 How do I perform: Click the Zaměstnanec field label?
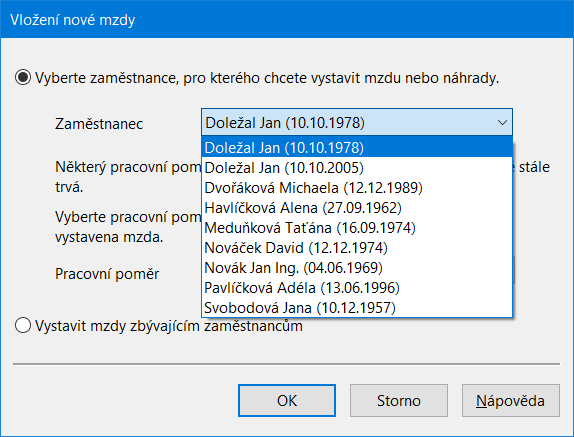pyautogui.click(x=99, y=124)
